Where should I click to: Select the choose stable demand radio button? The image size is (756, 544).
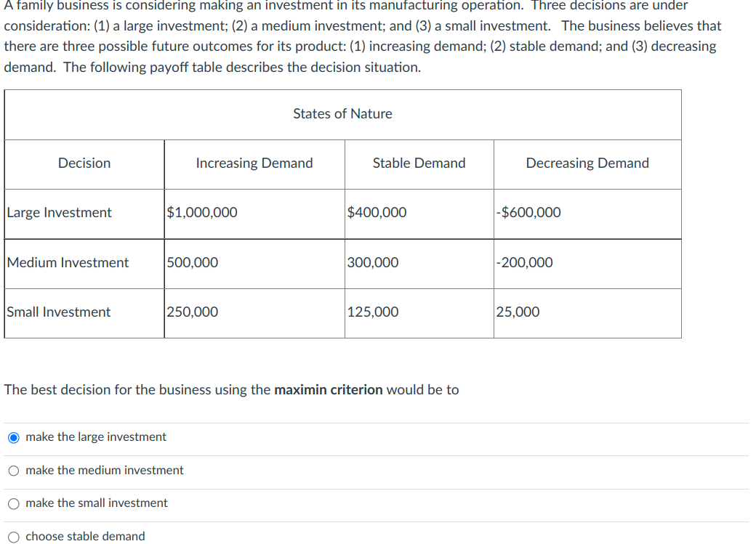pyautogui.click(x=14, y=537)
